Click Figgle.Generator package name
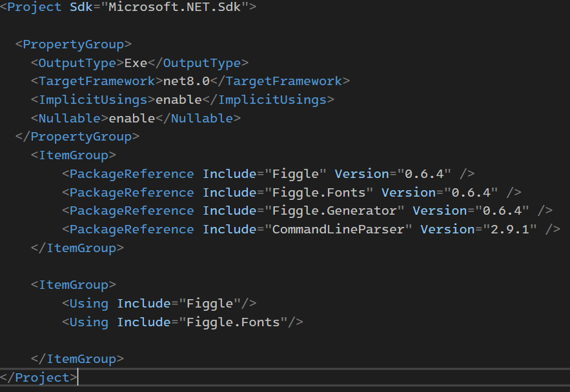 click(334, 211)
